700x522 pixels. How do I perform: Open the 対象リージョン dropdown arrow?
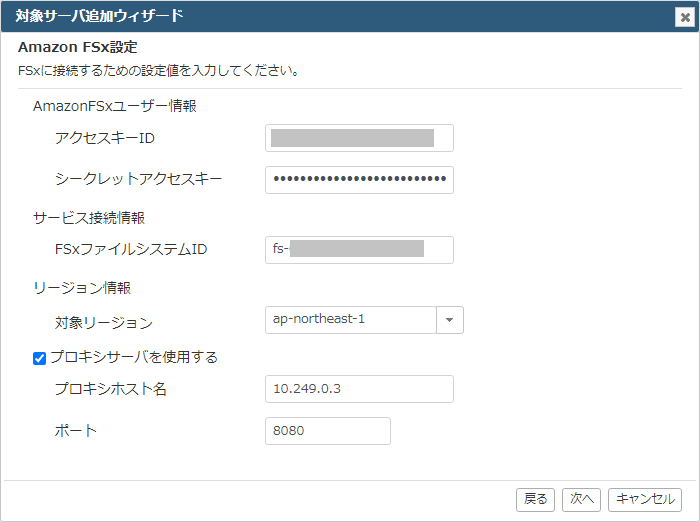coord(450,320)
